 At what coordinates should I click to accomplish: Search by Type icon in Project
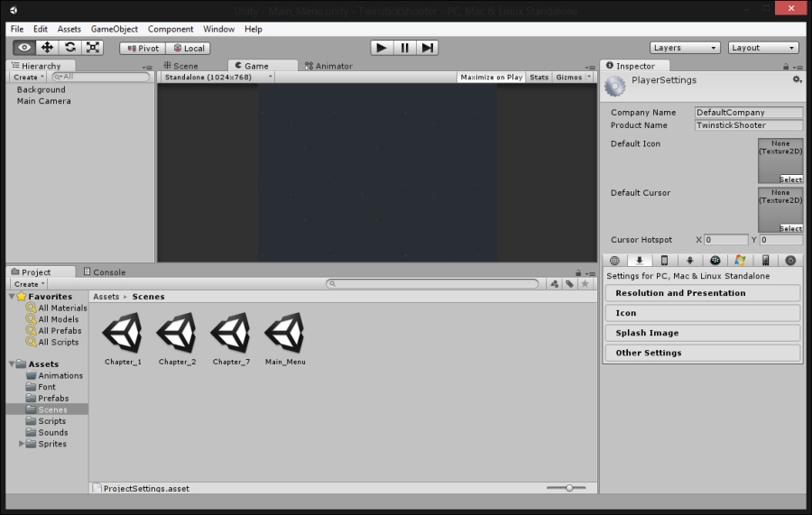coord(554,283)
